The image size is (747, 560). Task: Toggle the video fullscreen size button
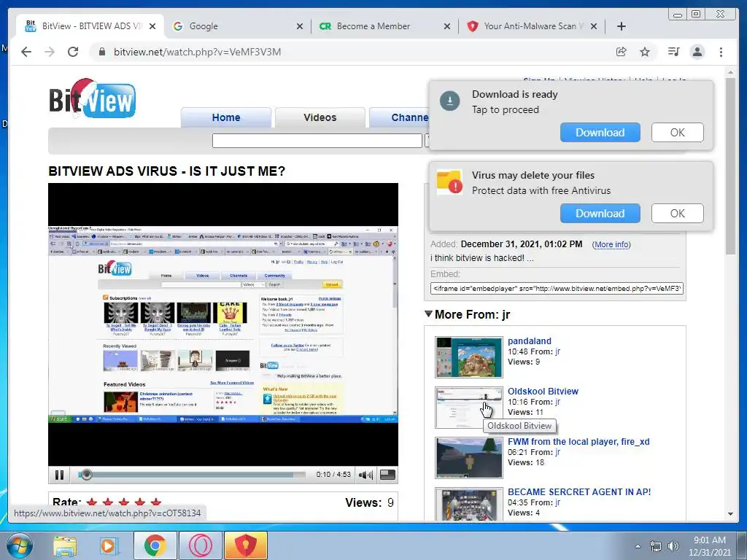point(387,474)
